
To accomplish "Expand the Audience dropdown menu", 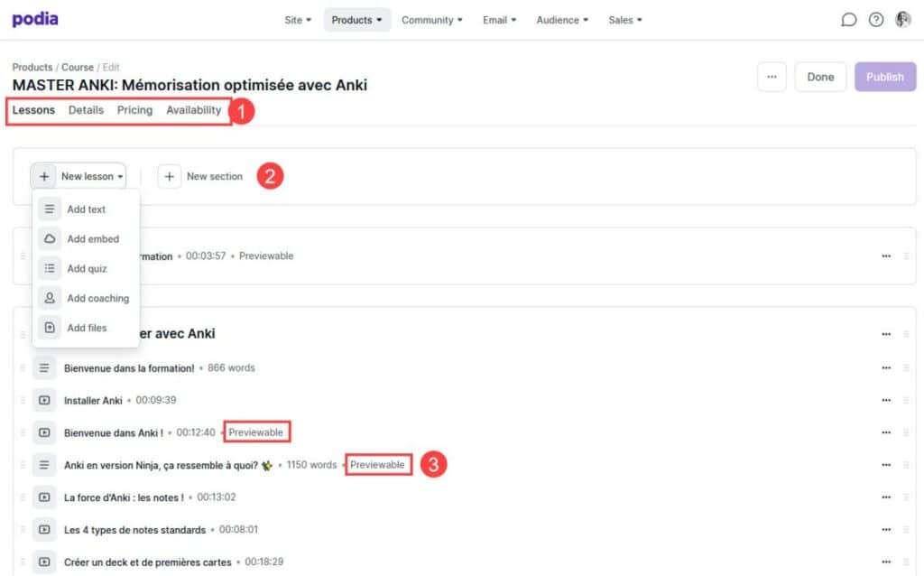I will pyautogui.click(x=562, y=20).
